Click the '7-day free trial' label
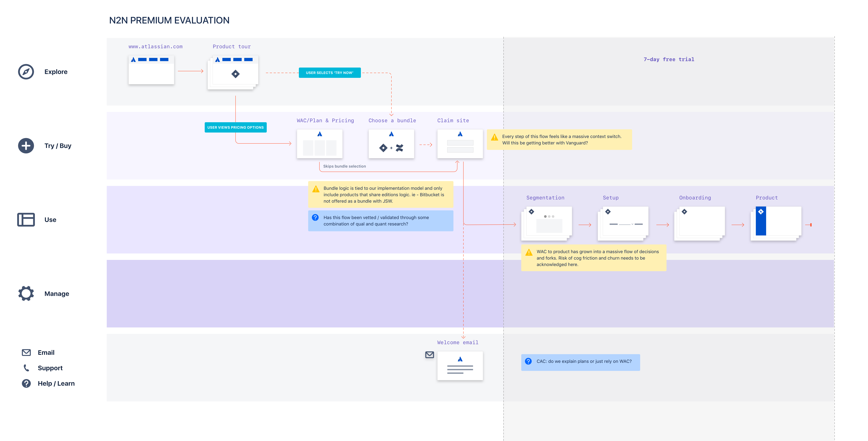This screenshot has width=868, height=441. pyautogui.click(x=669, y=59)
